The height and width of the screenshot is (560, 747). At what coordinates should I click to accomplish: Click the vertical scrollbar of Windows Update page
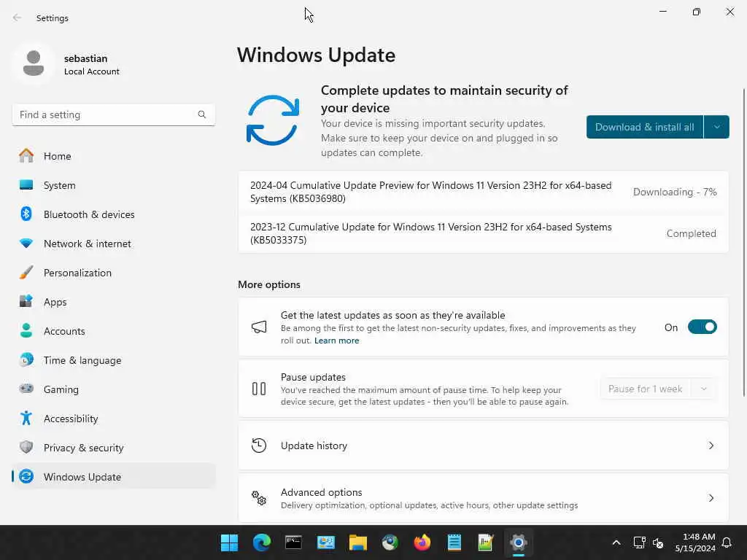pyautogui.click(x=743, y=242)
